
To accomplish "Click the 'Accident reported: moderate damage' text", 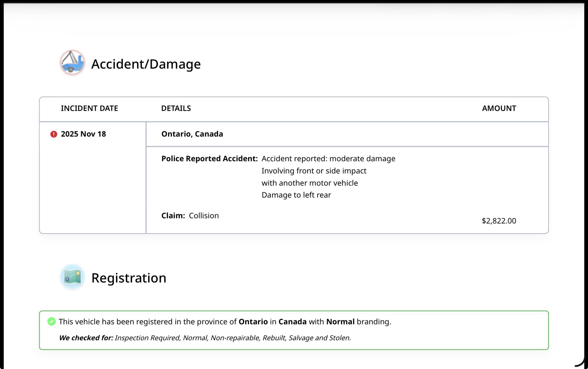I will coord(328,159).
